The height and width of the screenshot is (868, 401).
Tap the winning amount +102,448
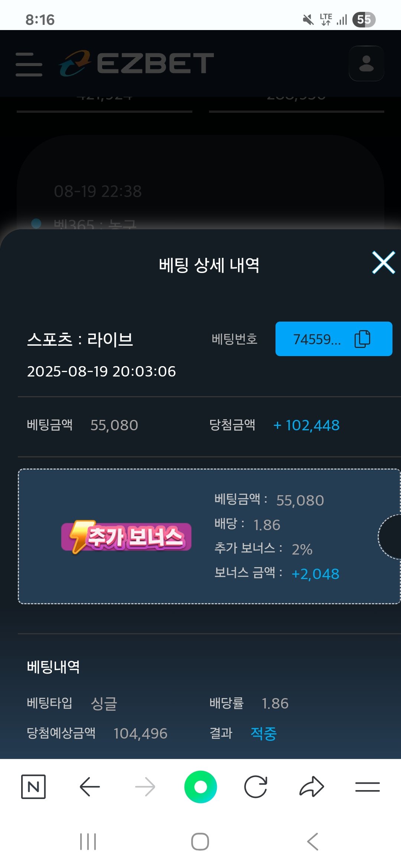307,425
